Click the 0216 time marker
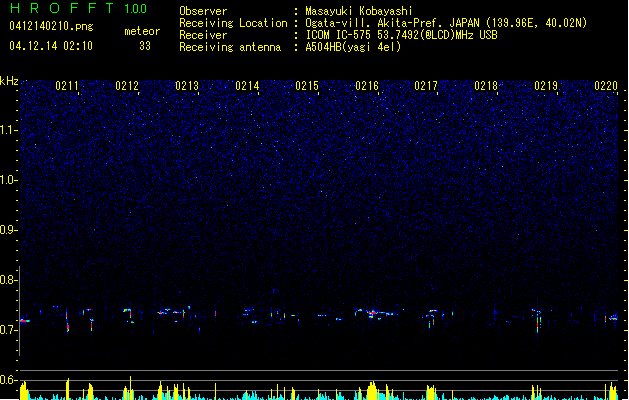Screen dimensions: 629x400 pyautogui.click(x=367, y=86)
